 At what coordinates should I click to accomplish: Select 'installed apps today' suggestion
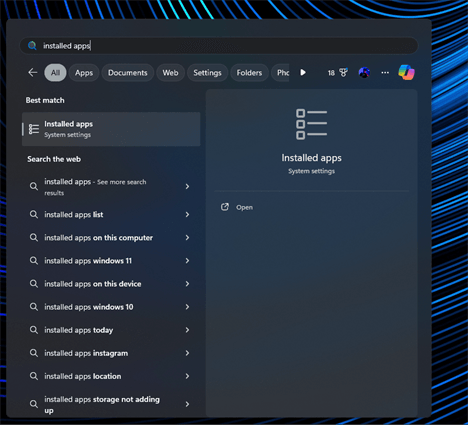(111, 330)
